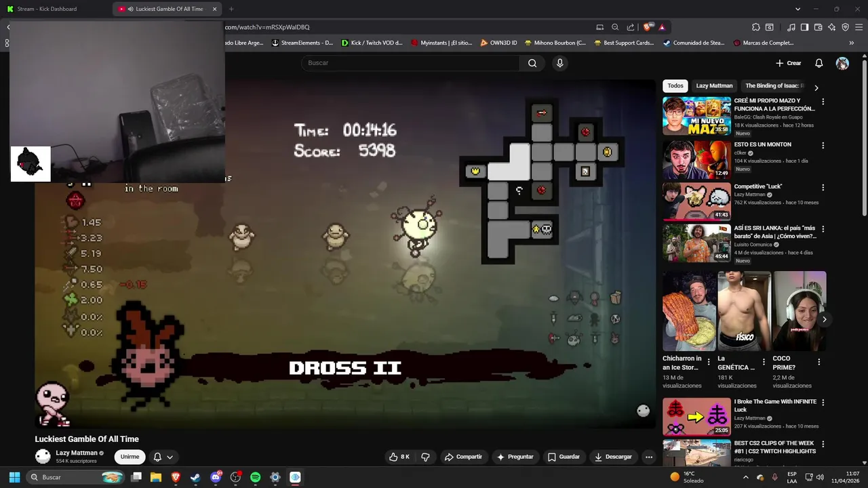Open more actions ellipsis under video
The image size is (868, 488).
pos(648,457)
